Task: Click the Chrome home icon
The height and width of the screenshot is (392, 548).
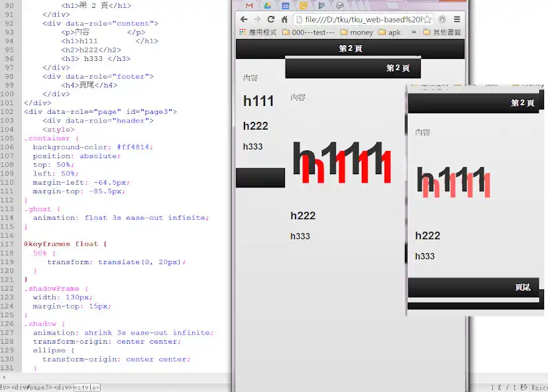Action: point(285,19)
